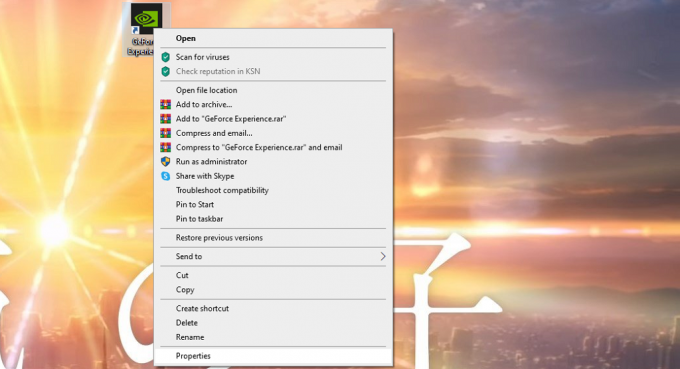The height and width of the screenshot is (369, 680).
Task: Click the UAC shield icon for Run as administrator
Action: pyautogui.click(x=166, y=162)
